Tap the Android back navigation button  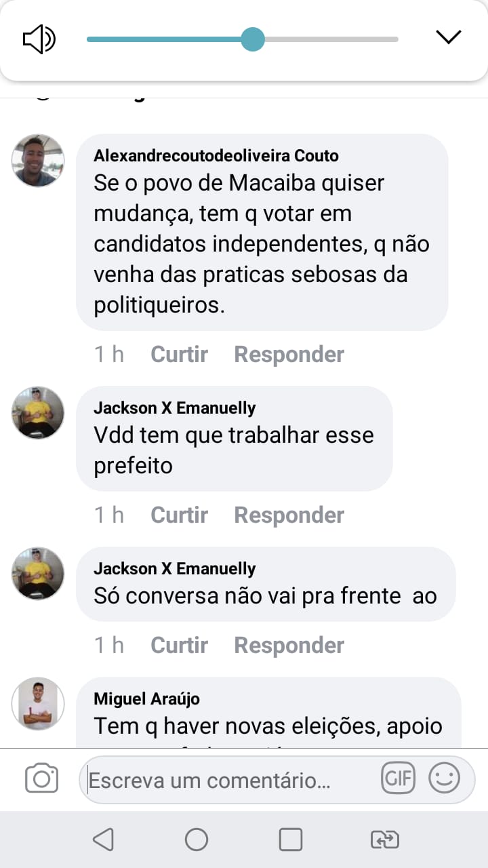(103, 840)
